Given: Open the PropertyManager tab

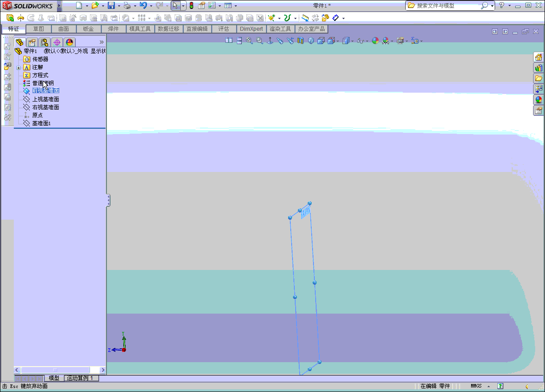Looking at the screenshot, I should click(x=32, y=42).
